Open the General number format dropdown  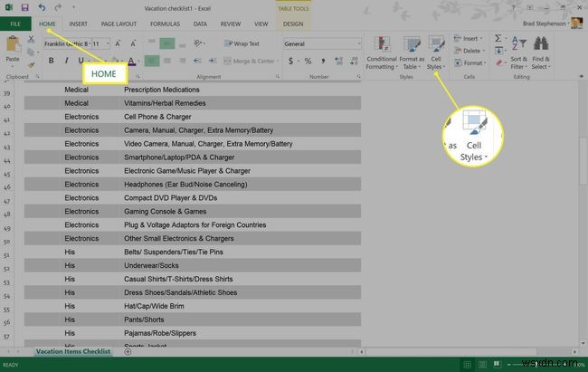359,44
